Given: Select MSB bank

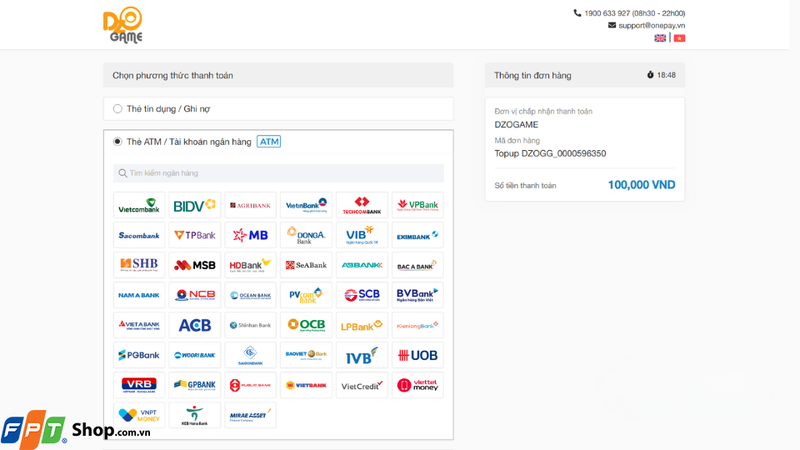Looking at the screenshot, I should 194,265.
